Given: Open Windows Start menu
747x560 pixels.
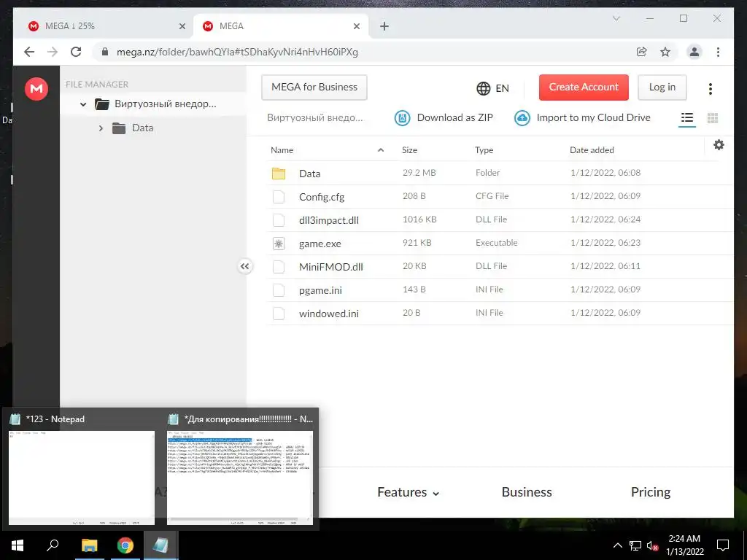Looking at the screenshot, I should pyautogui.click(x=18, y=545).
